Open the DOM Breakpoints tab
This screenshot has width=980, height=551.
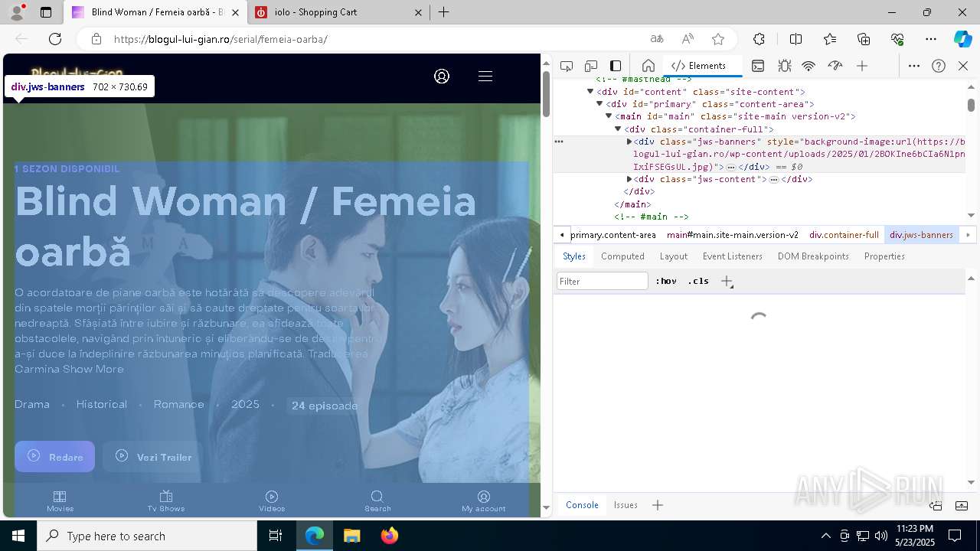pos(813,256)
